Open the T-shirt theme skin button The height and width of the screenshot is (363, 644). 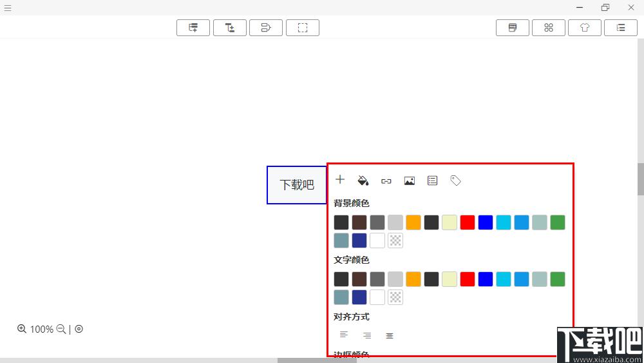tap(585, 28)
